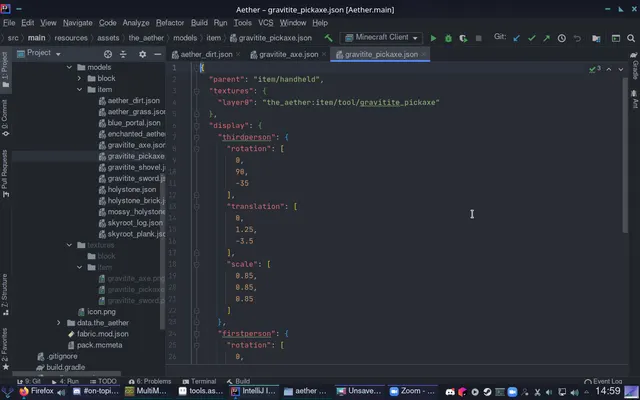Image resolution: width=640 pixels, height=400 pixels.
Task: Click the Project panel horizontal scrollbar
Action: point(67,373)
